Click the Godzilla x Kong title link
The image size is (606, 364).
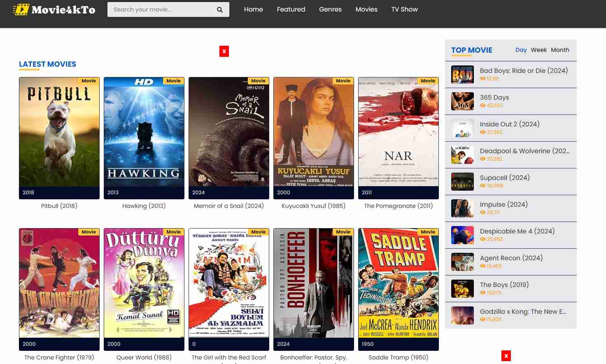tap(523, 312)
